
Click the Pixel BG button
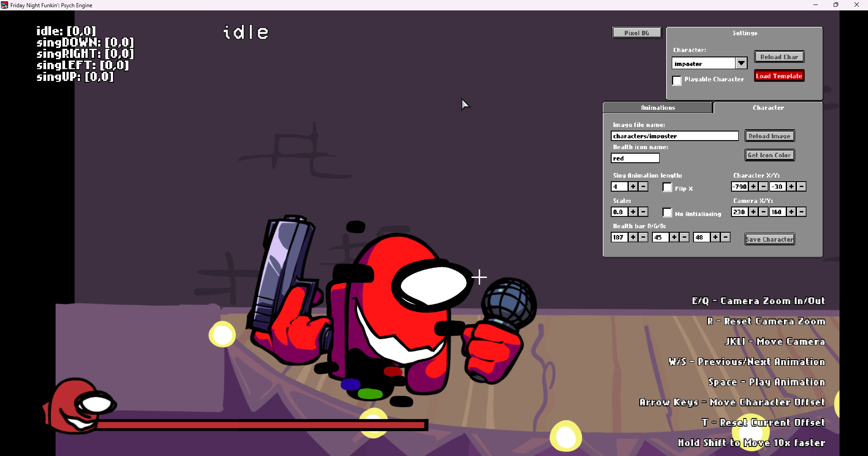(x=636, y=32)
